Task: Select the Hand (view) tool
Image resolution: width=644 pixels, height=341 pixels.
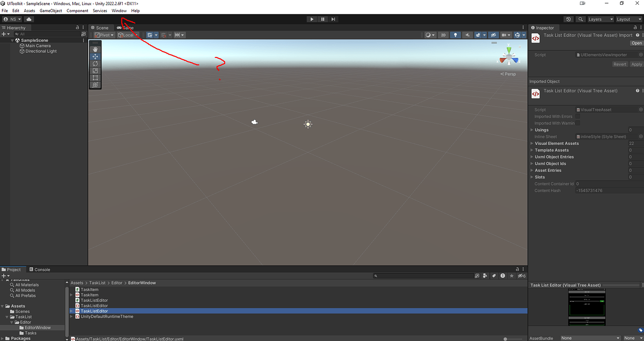Action: tap(95, 49)
